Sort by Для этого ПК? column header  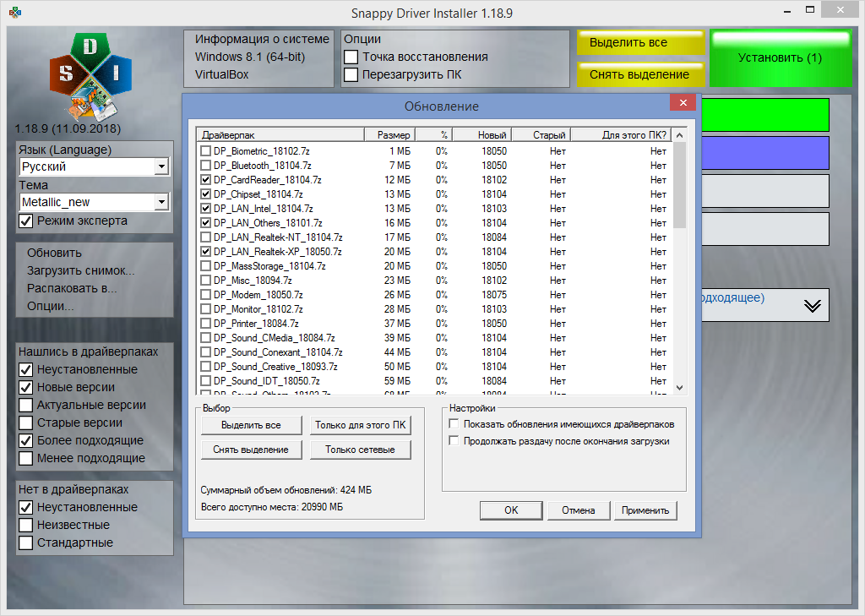pyautogui.click(x=622, y=134)
